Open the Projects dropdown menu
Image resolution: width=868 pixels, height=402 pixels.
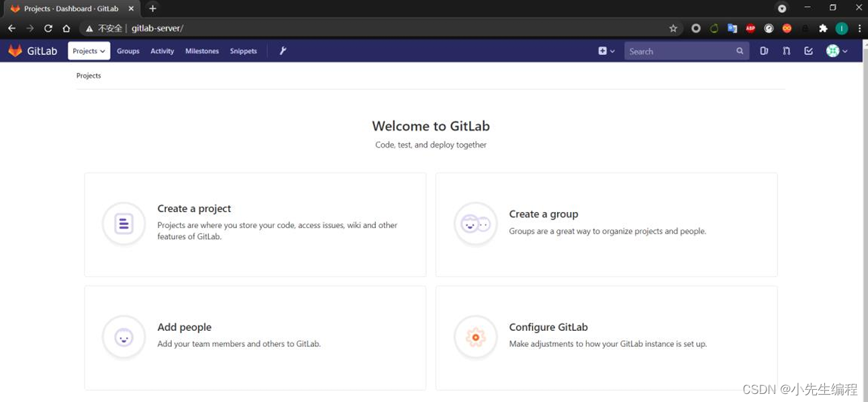[89, 51]
